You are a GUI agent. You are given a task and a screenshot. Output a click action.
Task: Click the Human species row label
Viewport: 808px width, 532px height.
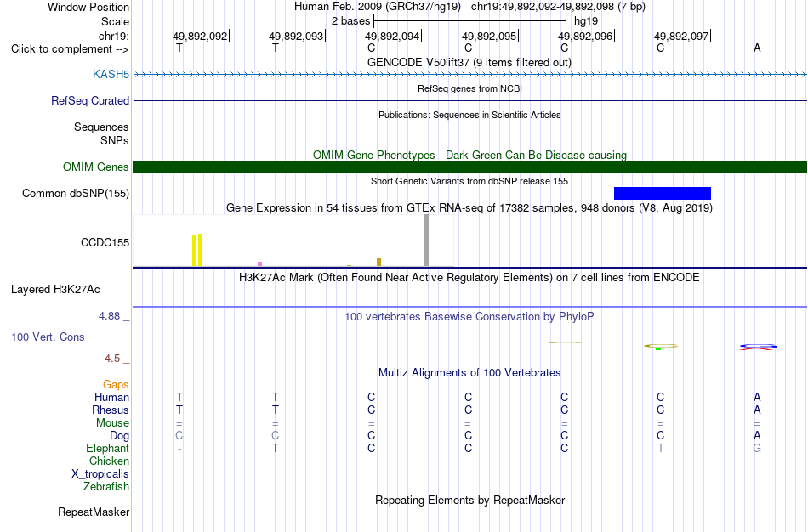(x=111, y=397)
